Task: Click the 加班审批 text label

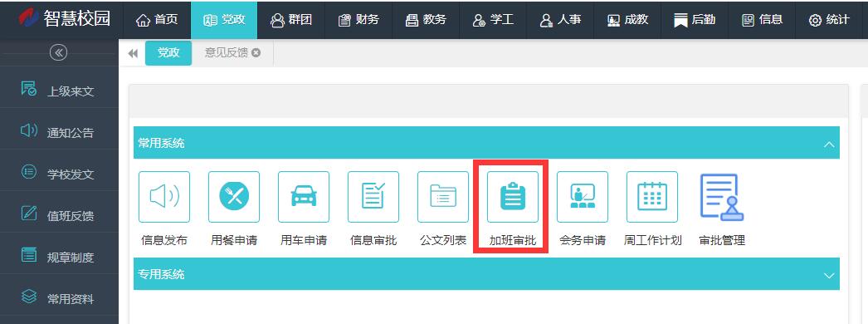Action: pyautogui.click(x=513, y=240)
